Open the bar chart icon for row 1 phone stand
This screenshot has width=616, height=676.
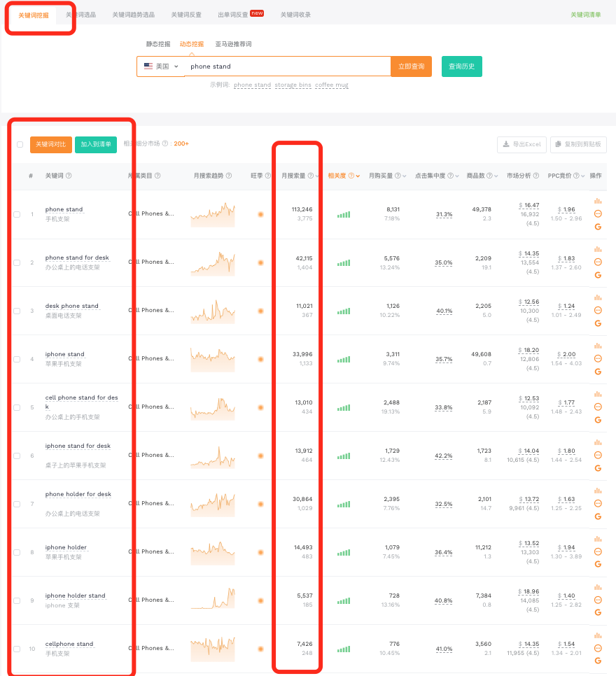coord(598,201)
